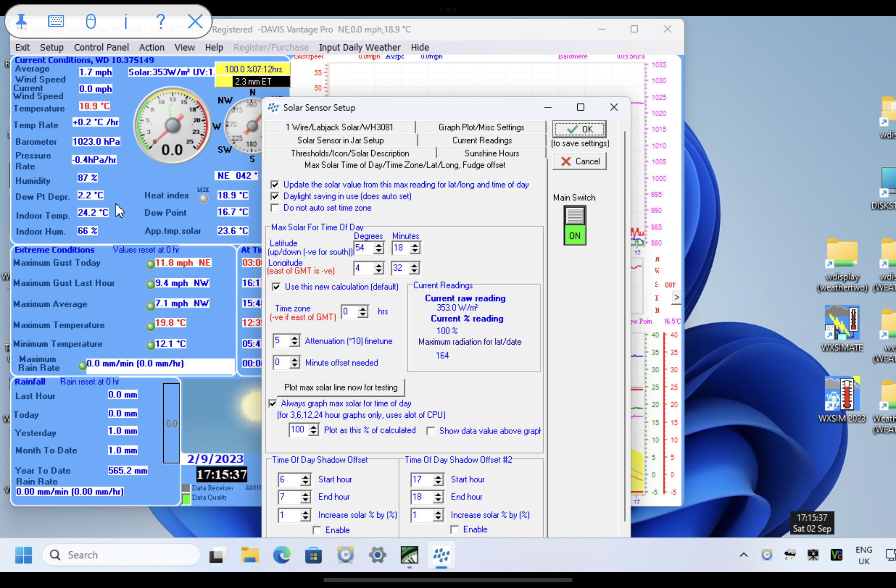
Task: Adjust Minute offset needed spinner
Action: pyautogui.click(x=295, y=362)
